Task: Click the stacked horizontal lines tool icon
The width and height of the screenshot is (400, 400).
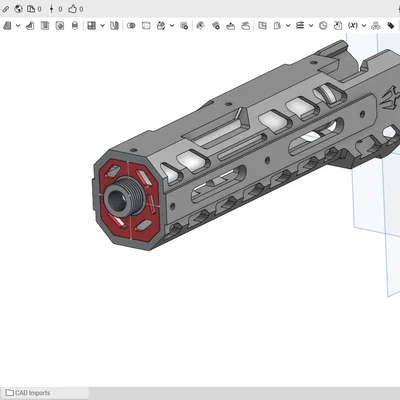Action: point(300,26)
